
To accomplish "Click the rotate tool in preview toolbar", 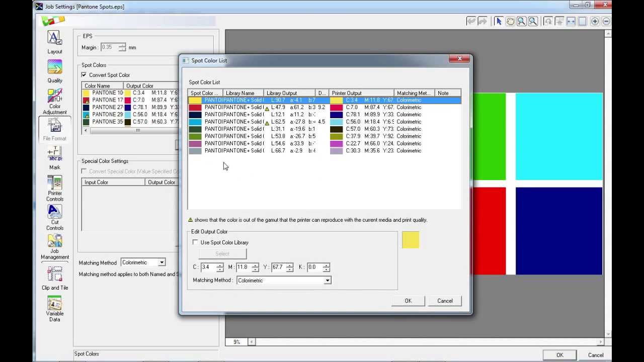I will point(548,21).
